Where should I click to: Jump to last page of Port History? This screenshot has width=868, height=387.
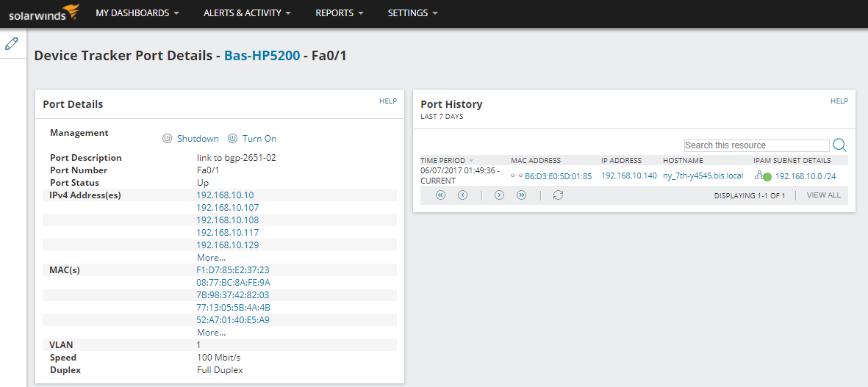pos(521,195)
